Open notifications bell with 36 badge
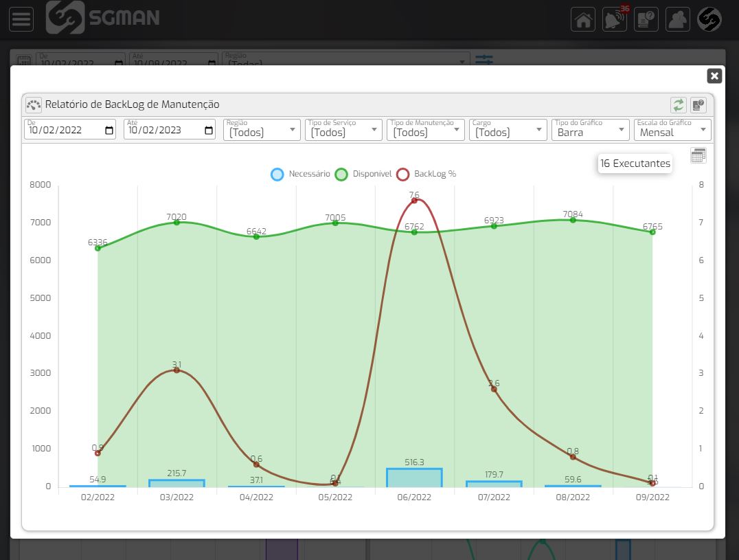Screen dimensions: 739x560 [615, 19]
